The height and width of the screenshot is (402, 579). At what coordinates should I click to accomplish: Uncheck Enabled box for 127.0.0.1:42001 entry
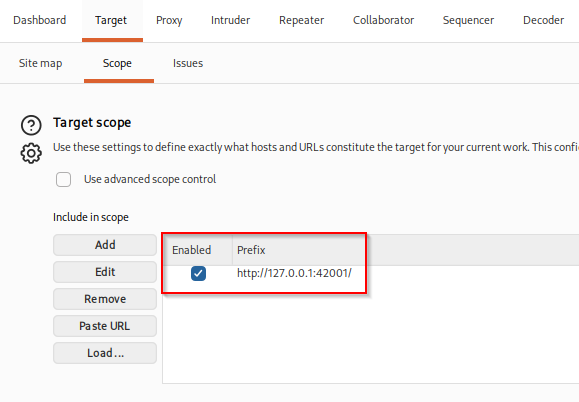(x=198, y=274)
